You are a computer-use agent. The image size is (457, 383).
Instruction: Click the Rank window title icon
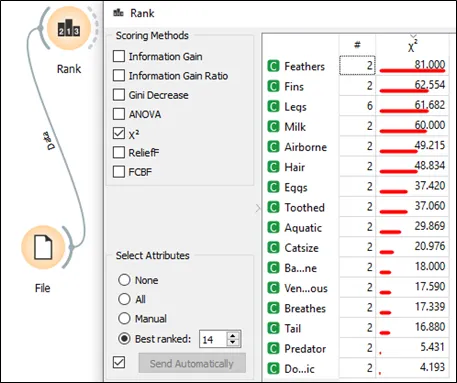click(x=118, y=13)
